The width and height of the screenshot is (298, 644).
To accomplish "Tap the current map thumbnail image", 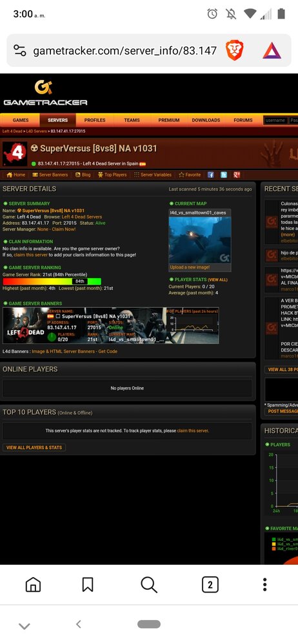I will [199, 240].
